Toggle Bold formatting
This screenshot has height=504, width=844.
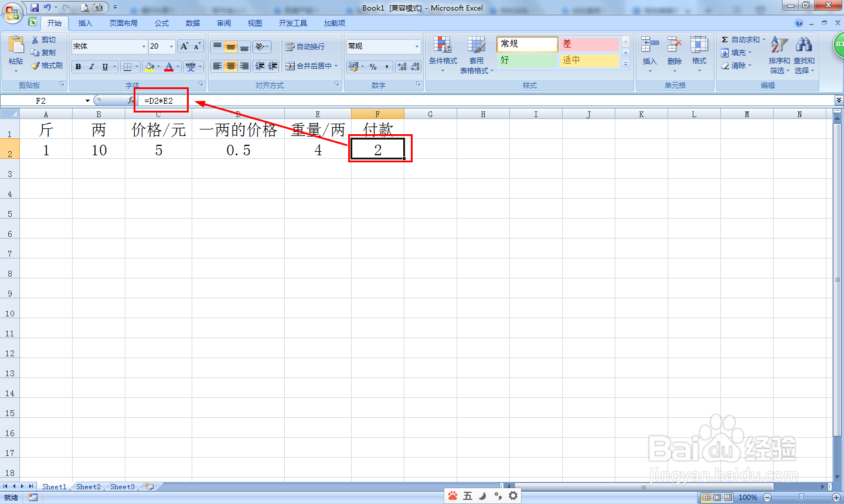[78, 67]
